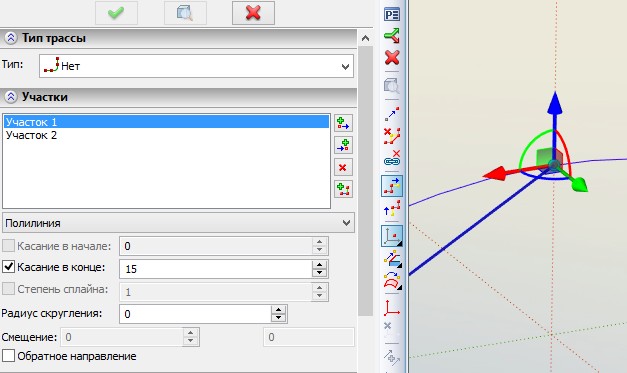
Task: Toggle Касание в конце checkbox
Action: click(8, 267)
